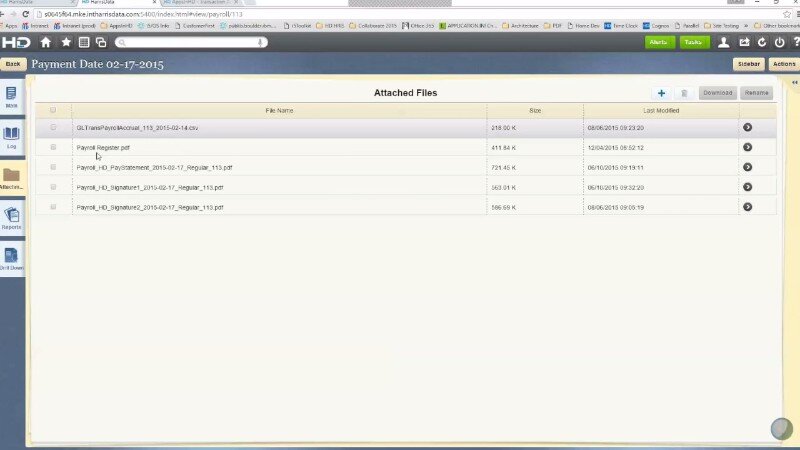Open row arrow for Payroll_HD_PayStatement file
Viewport: 800px width, 450px height.
pyautogui.click(x=747, y=167)
